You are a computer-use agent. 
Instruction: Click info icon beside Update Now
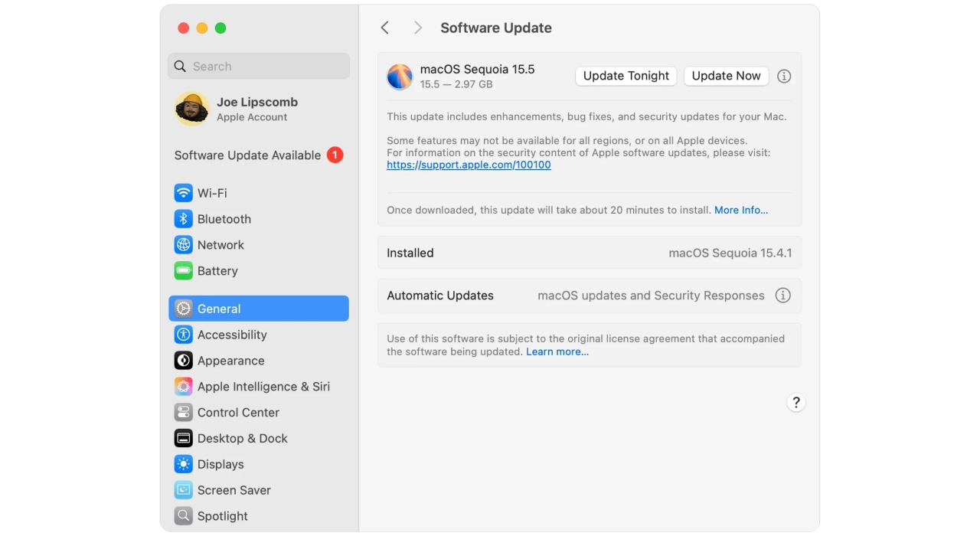point(784,76)
